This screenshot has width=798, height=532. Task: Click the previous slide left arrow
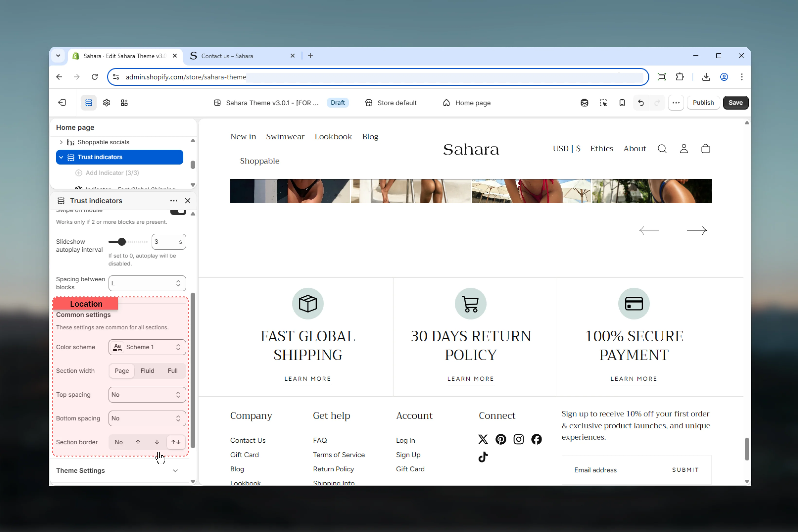pos(649,230)
